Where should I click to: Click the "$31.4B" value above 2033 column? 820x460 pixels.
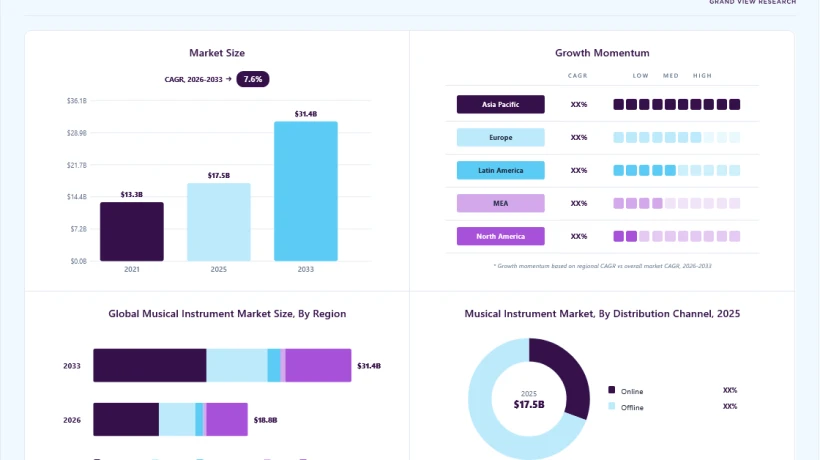306,114
